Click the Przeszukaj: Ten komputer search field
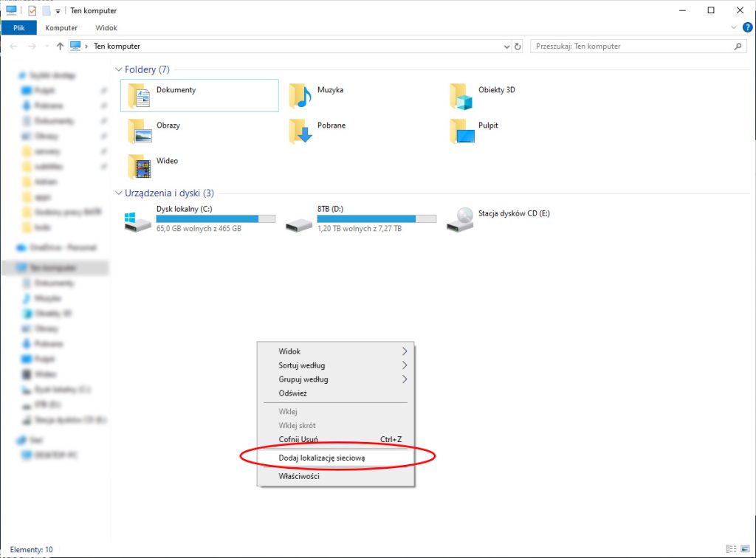This screenshot has height=558, width=756. click(631, 46)
